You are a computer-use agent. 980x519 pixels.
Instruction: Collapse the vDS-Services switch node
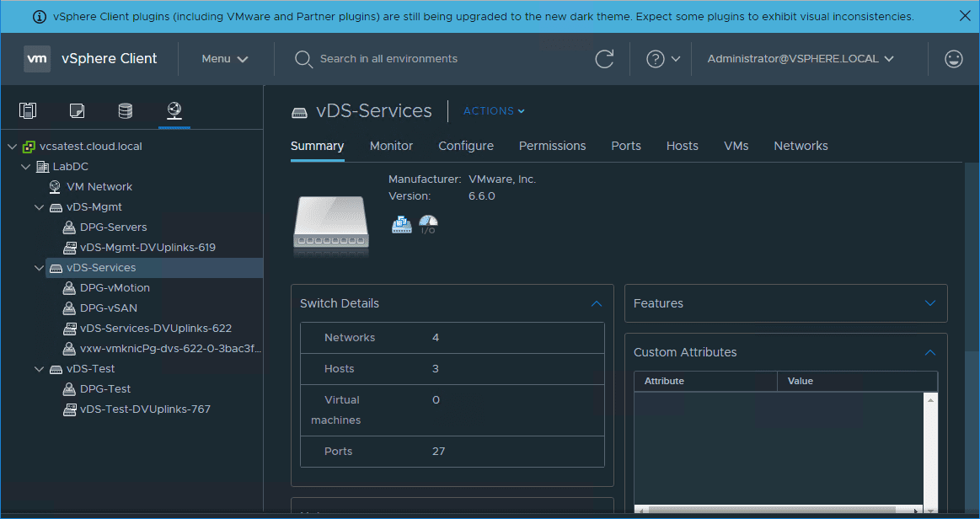(39, 268)
